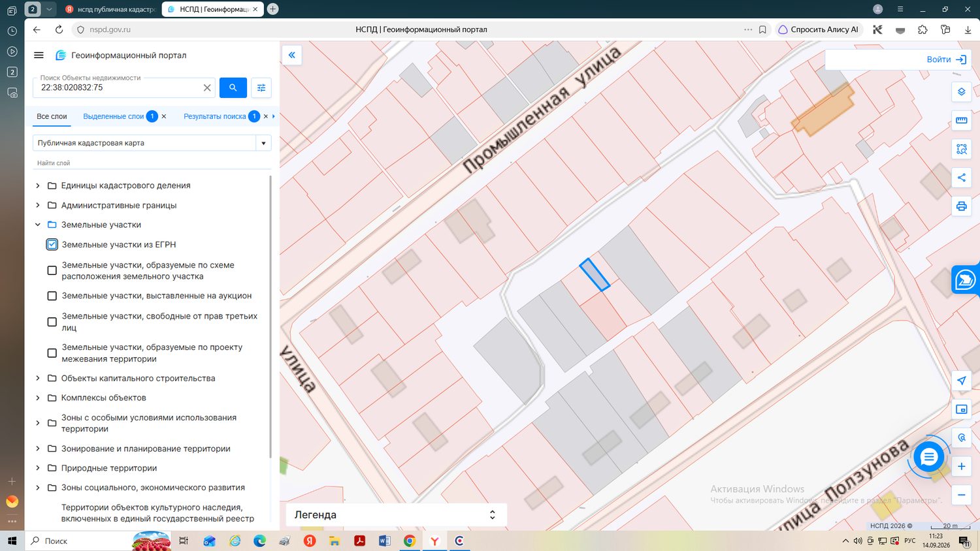Check Земельные участки, свободные от прав layer

pos(52,322)
